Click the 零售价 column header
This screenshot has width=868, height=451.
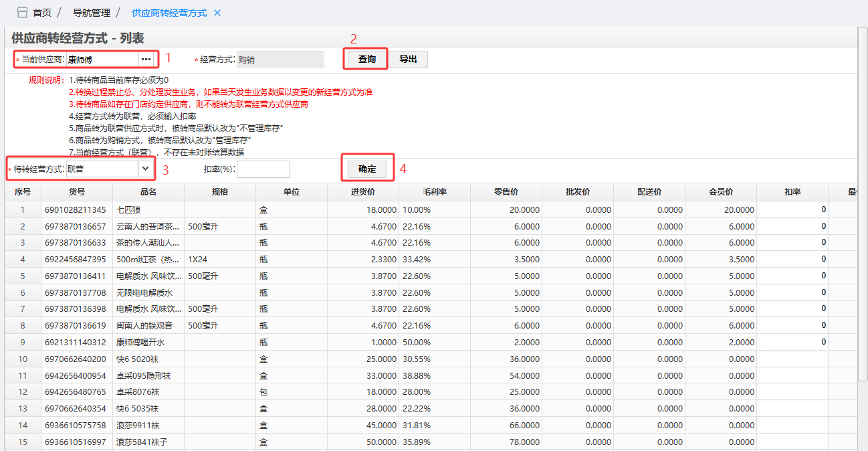[x=506, y=192]
